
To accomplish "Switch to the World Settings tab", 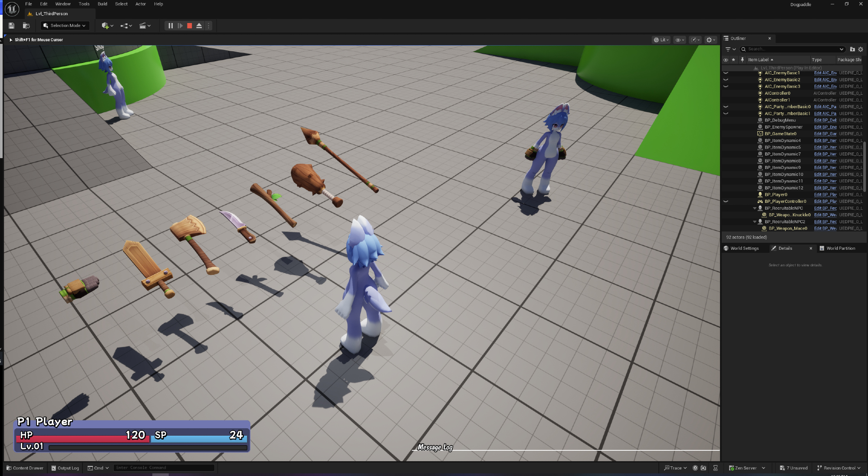I will pos(744,248).
